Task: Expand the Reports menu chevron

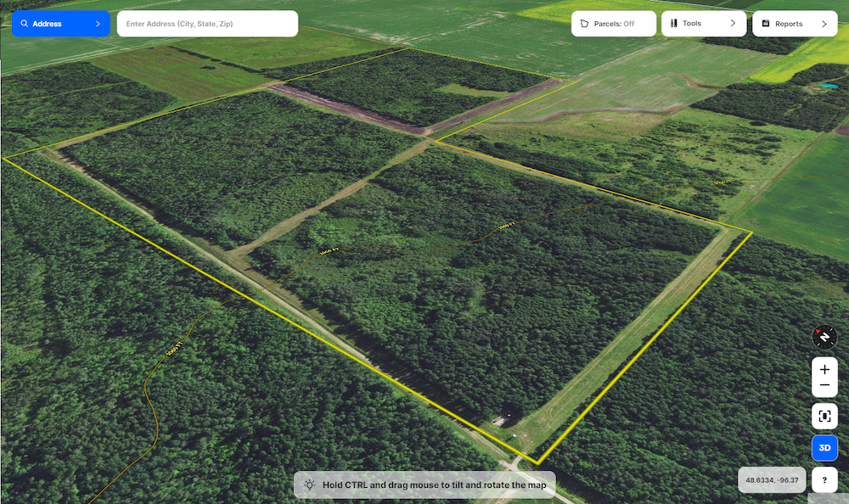Action: coord(824,24)
